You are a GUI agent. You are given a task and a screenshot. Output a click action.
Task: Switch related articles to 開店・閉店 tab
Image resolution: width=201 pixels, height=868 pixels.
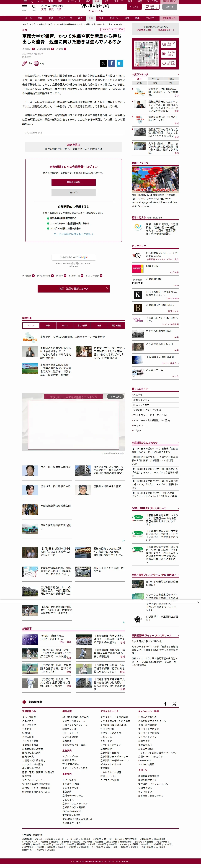116,326
